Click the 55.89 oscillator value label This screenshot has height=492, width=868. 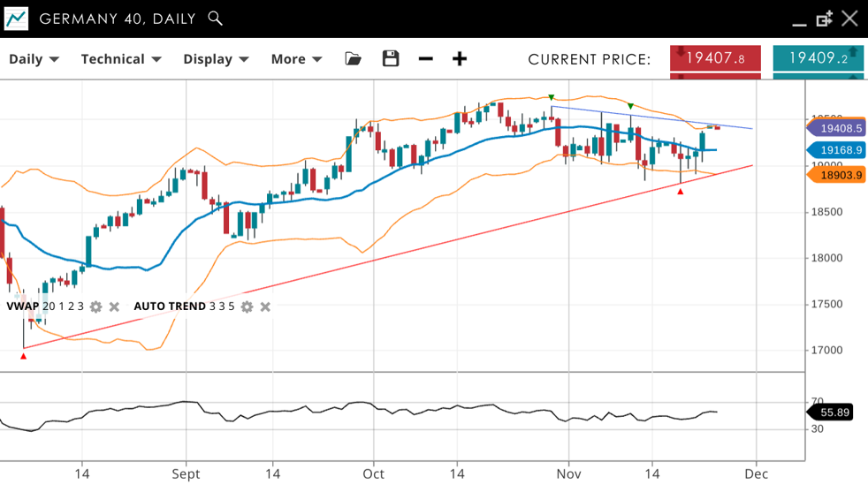point(834,413)
